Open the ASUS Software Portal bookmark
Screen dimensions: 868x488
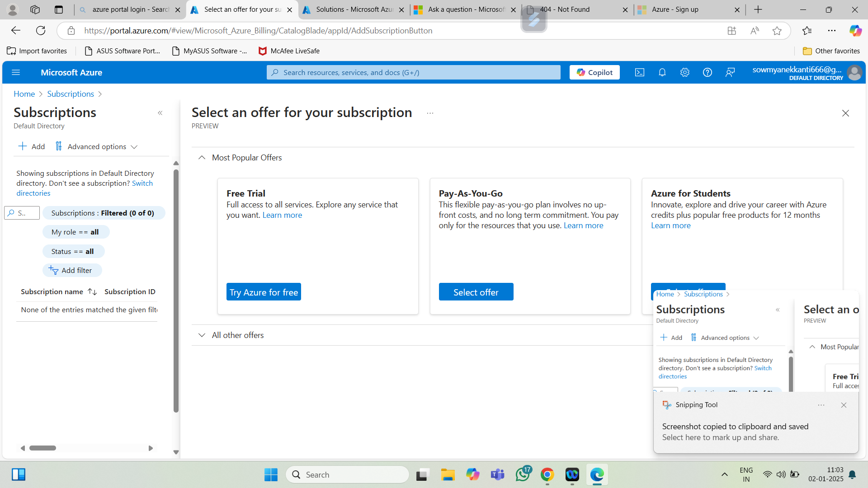coord(123,51)
